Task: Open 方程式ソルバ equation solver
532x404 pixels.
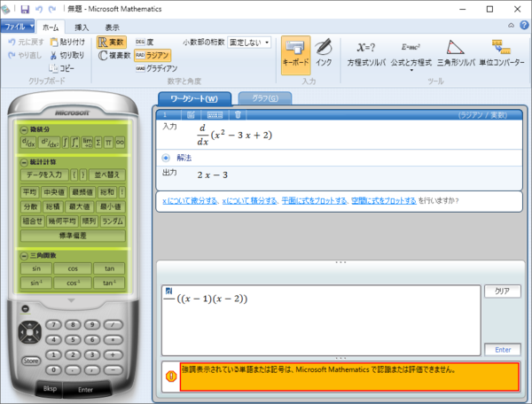Action: pos(366,53)
